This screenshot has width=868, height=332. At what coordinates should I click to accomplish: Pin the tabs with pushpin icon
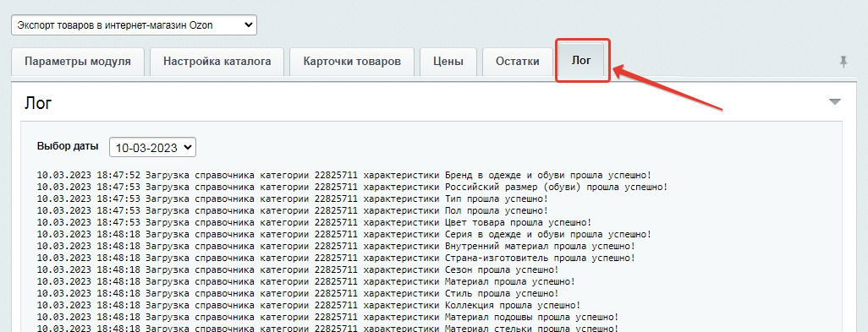[x=843, y=62]
